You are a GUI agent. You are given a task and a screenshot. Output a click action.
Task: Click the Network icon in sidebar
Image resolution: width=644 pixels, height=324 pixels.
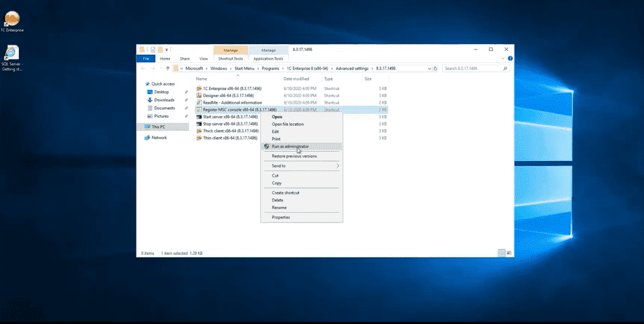pos(147,138)
